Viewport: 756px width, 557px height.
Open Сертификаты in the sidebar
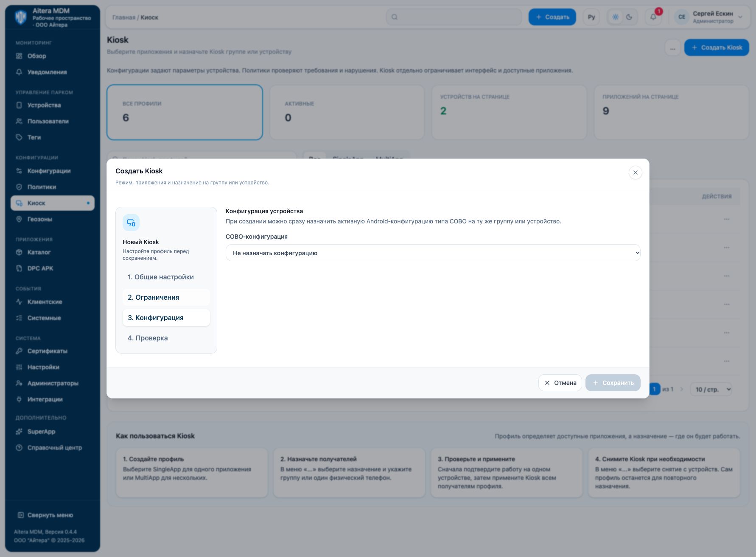click(x=53, y=351)
